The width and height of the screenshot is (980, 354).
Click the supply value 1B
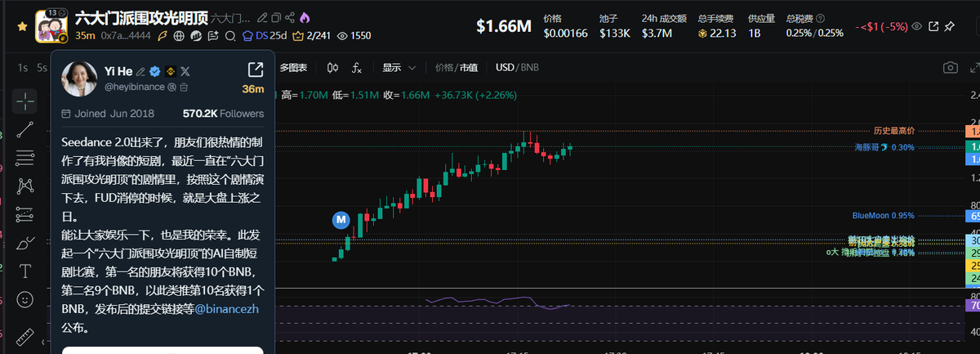(x=755, y=34)
